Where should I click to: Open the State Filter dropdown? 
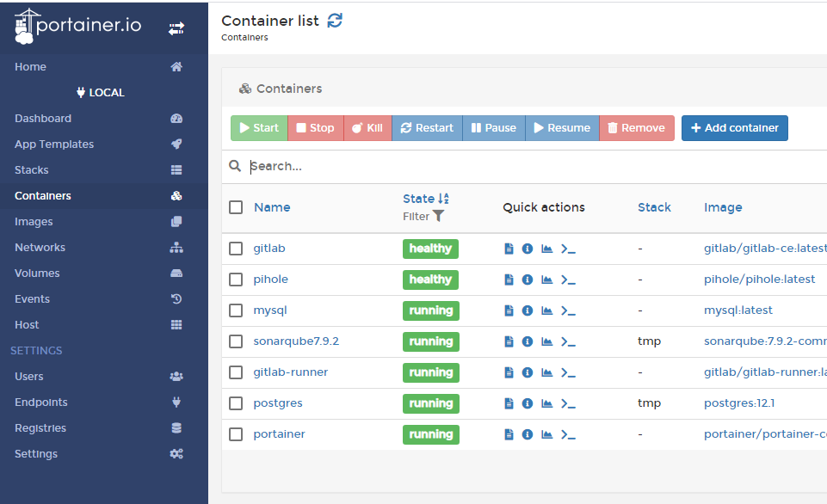tap(423, 216)
